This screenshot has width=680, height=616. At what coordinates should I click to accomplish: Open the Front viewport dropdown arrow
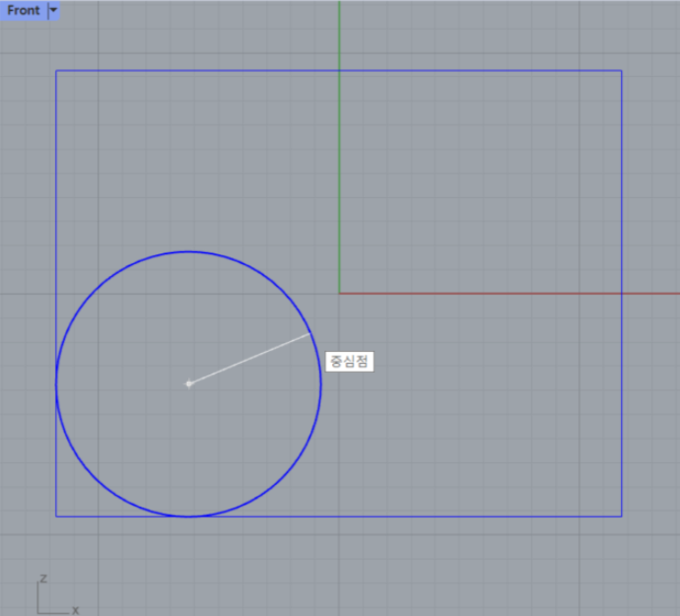pyautogui.click(x=53, y=10)
